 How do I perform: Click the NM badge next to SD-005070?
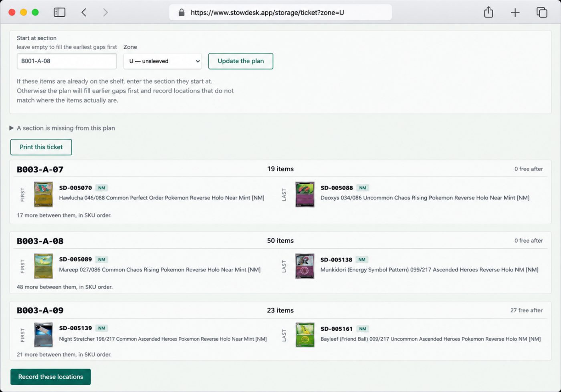102,188
